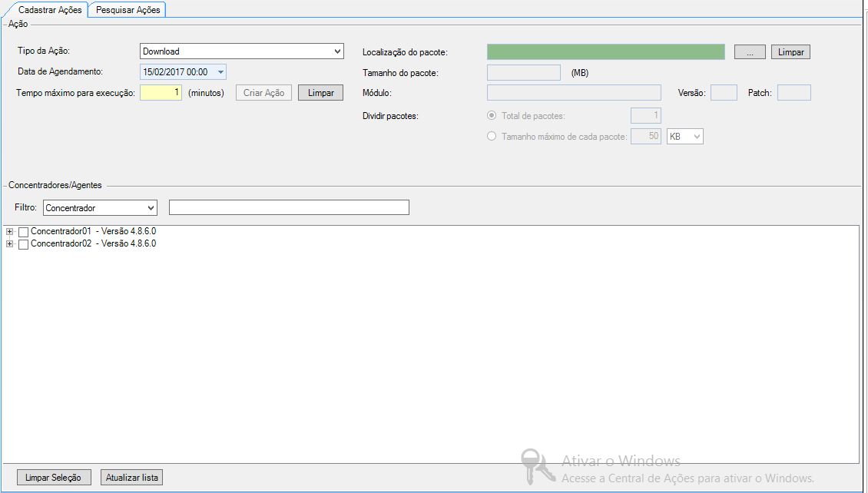Check the Concentrador01 checkbox

click(x=23, y=233)
